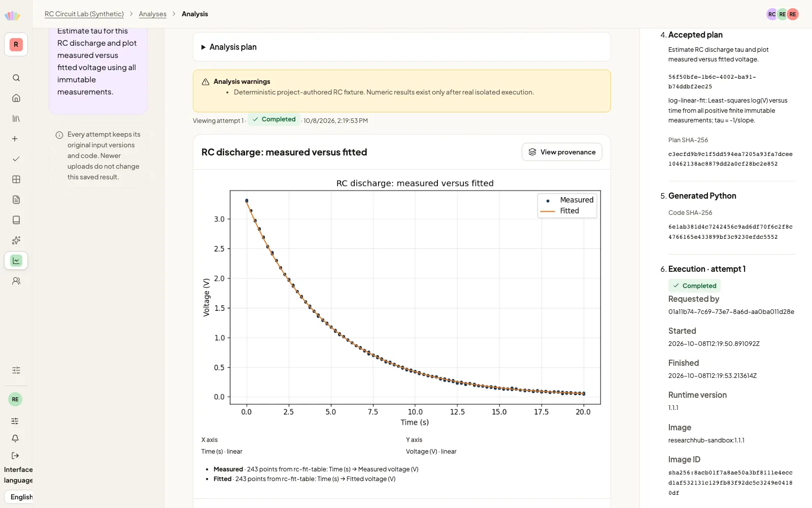This screenshot has width=812, height=508.
Task: Click the 'Time (s) · linear' X axis value
Action: [222, 452]
